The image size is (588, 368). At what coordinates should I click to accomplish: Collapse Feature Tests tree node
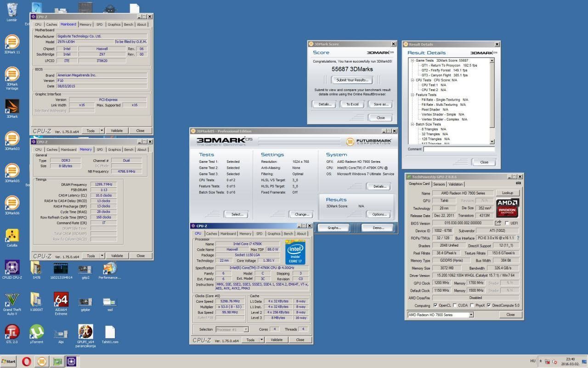pos(413,95)
